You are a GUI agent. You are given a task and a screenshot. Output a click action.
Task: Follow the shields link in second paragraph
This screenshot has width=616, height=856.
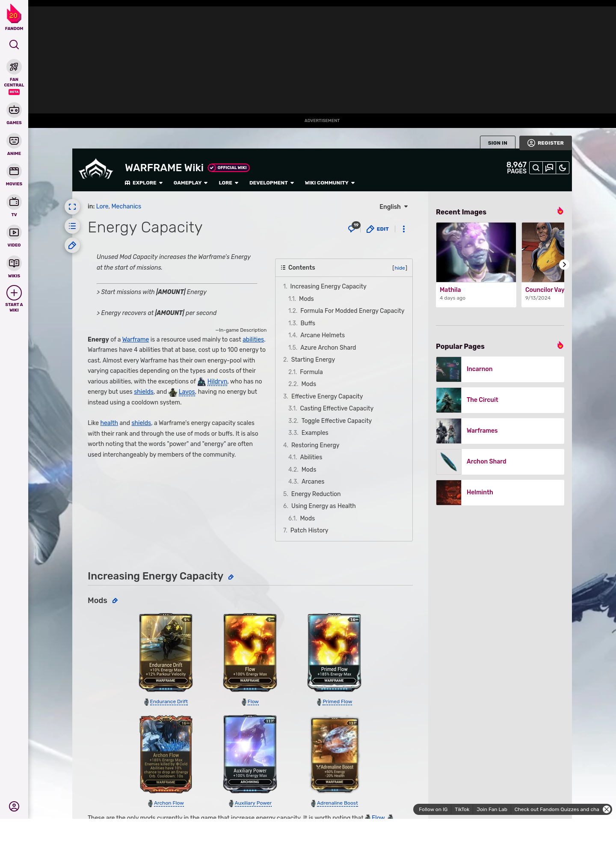tap(141, 423)
